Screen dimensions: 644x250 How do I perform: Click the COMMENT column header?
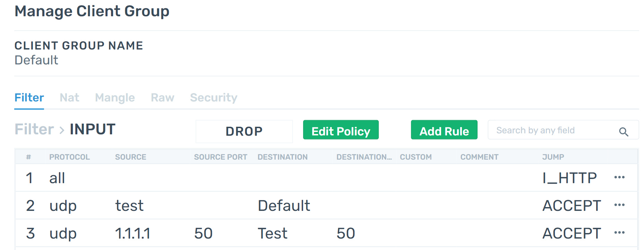pyautogui.click(x=479, y=157)
